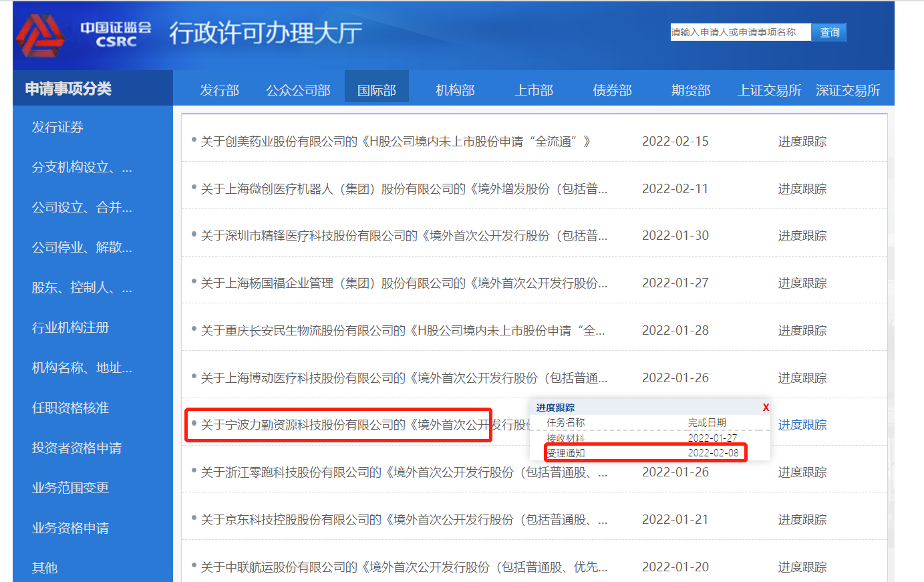This screenshot has width=924, height=582.
Task: Click 进度跟踪 for the 创美药业 row
Action: pos(802,142)
